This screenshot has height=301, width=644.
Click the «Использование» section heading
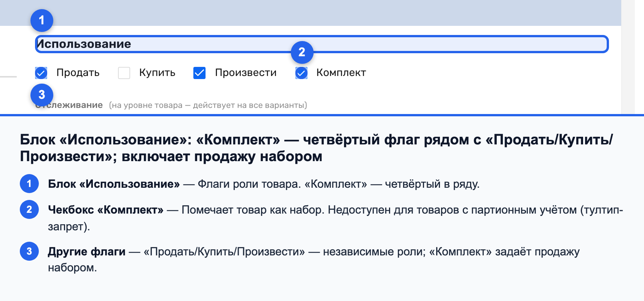pos(84,44)
